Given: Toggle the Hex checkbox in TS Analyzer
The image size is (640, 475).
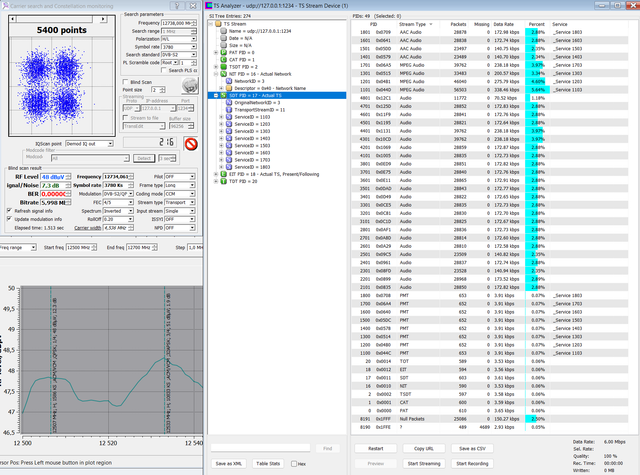Looking at the screenshot, I should click(x=293, y=464).
